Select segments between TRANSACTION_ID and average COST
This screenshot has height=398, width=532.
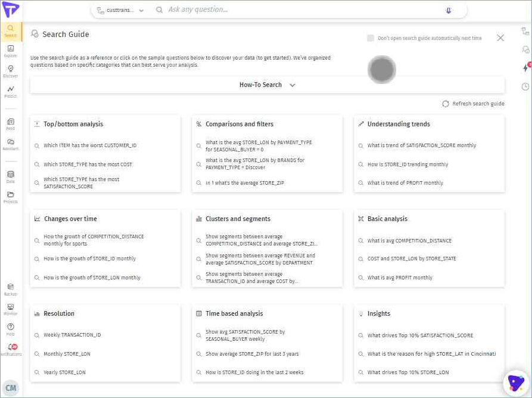coord(252,278)
